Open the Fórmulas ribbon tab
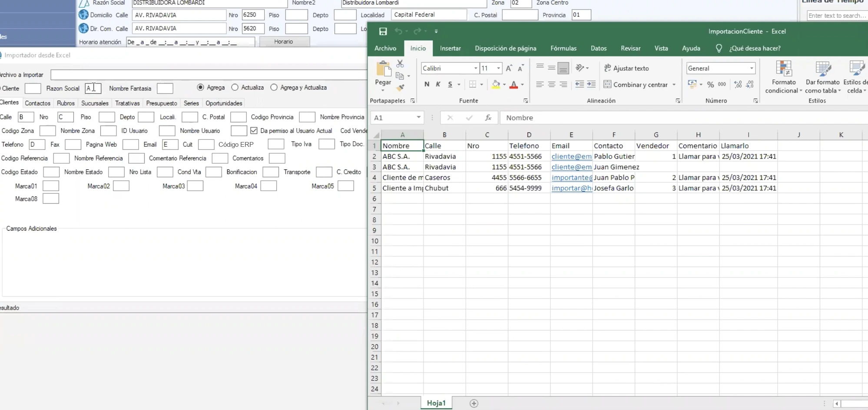The height and width of the screenshot is (410, 868). click(x=563, y=48)
